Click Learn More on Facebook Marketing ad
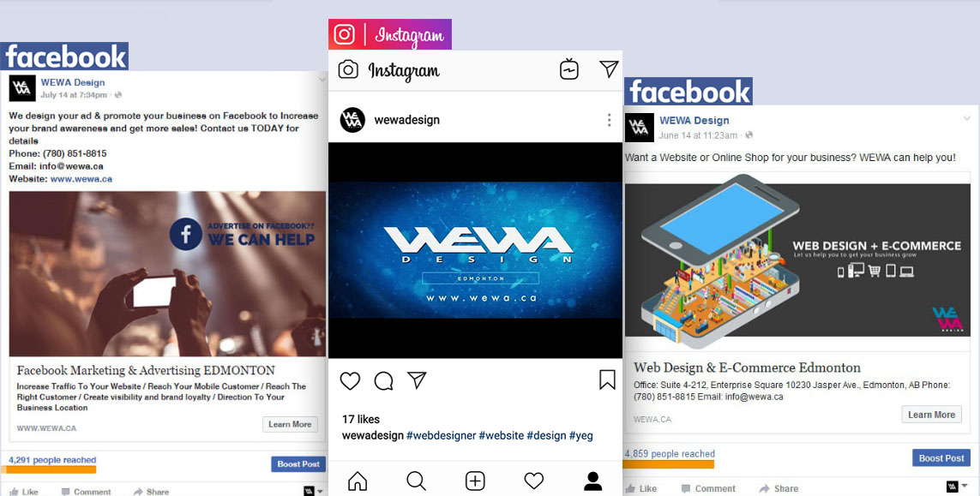The image size is (980, 496). tap(290, 424)
